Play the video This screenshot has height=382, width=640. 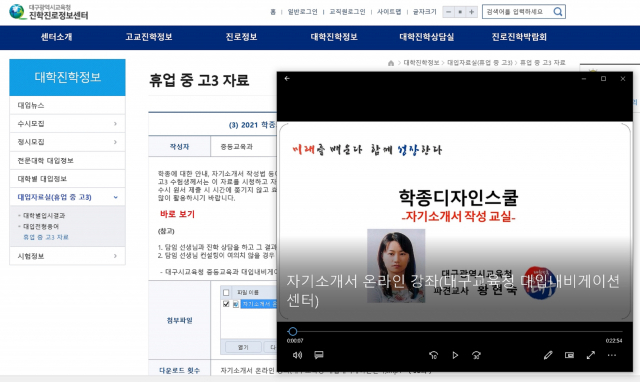pos(455,355)
